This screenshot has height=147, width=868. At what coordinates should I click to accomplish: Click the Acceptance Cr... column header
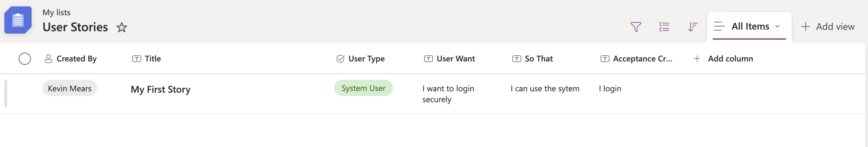click(x=642, y=59)
